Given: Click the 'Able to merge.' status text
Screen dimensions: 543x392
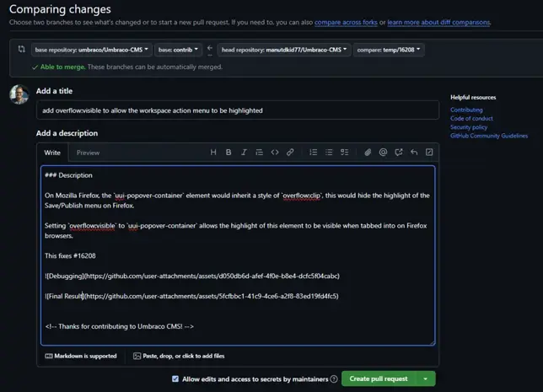Looking at the screenshot, I should (x=62, y=67).
